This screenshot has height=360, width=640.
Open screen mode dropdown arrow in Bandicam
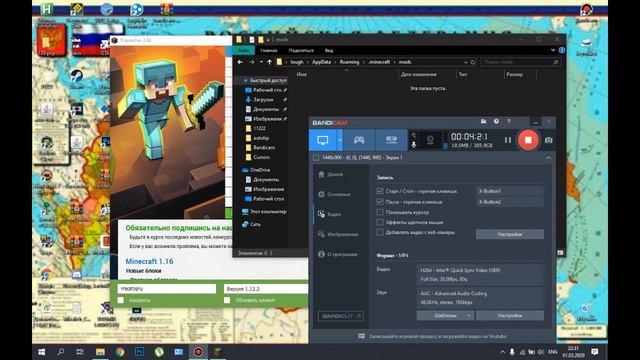(340, 140)
